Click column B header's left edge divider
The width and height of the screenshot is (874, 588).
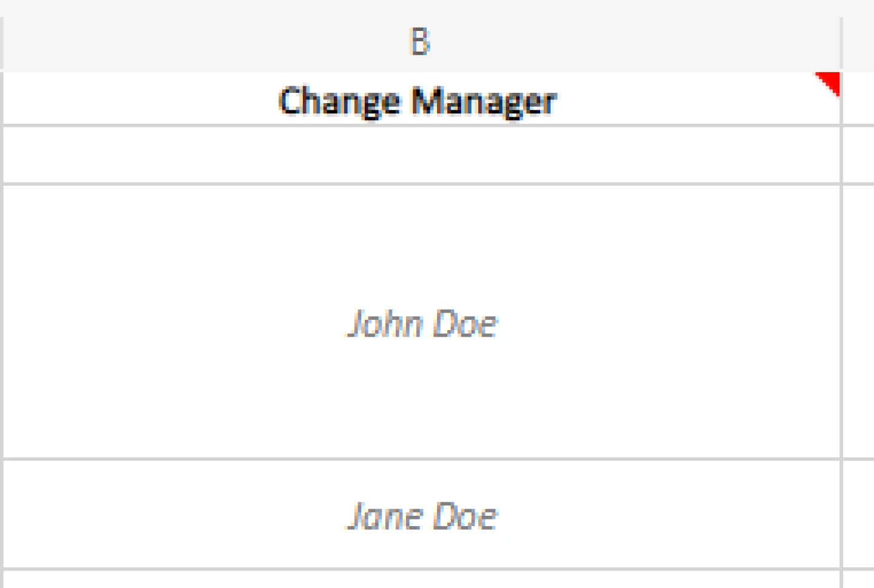pos(2,42)
